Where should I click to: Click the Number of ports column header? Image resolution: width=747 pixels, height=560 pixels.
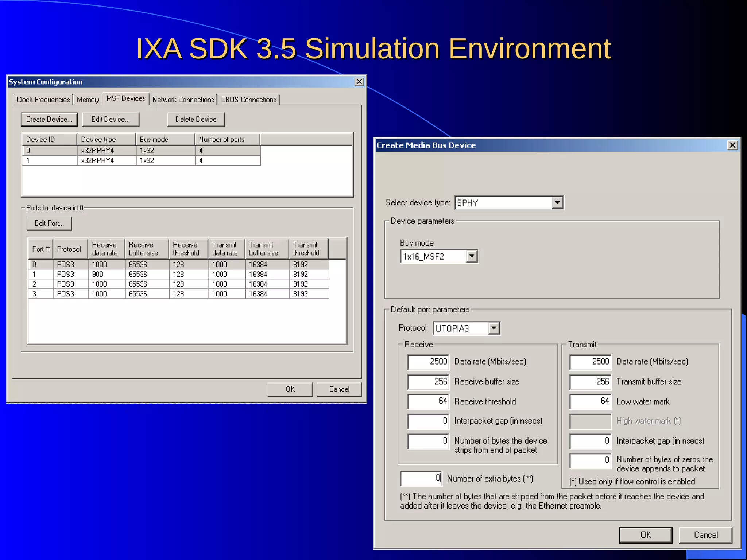(x=228, y=140)
